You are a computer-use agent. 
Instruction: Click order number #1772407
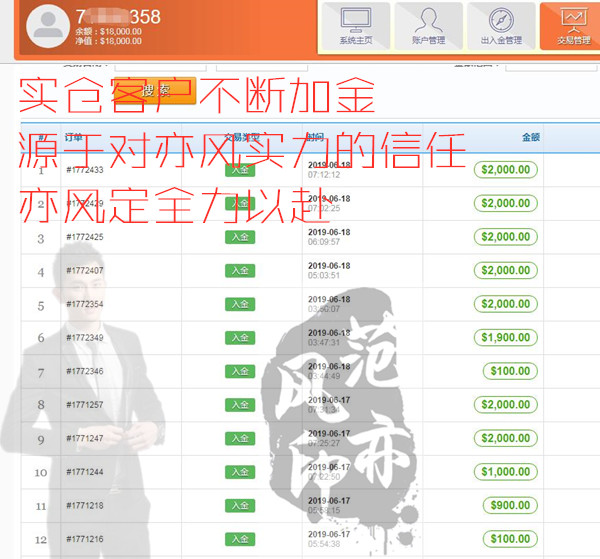[85, 271]
